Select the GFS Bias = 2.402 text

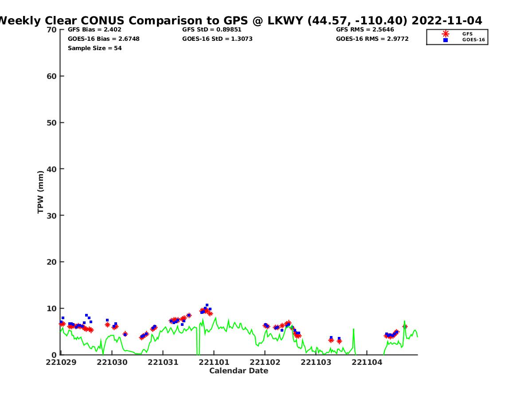[x=94, y=30]
